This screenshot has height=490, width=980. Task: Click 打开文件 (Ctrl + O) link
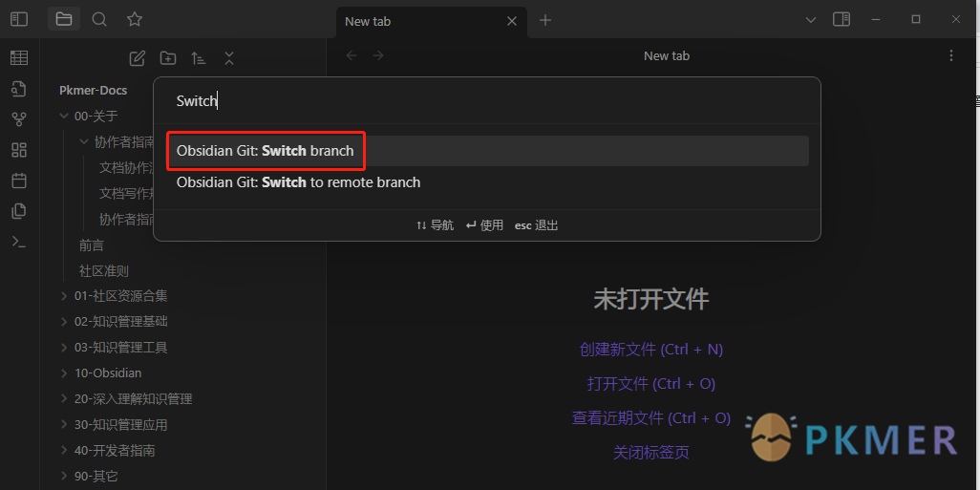click(x=651, y=383)
